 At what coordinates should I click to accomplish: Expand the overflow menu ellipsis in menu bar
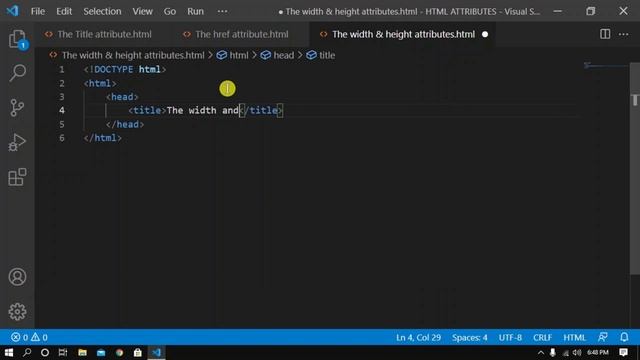[222, 11]
